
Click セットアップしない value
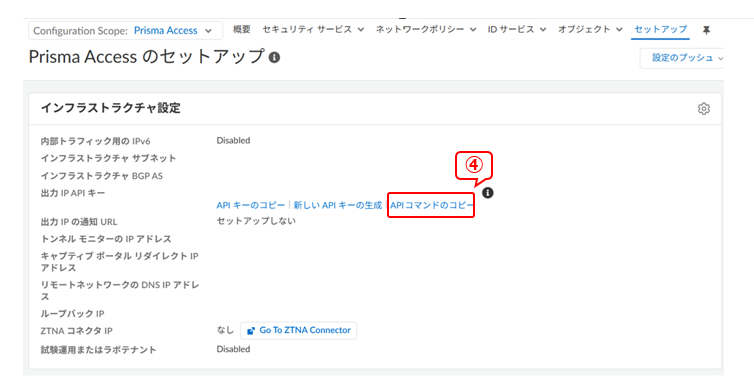pyautogui.click(x=256, y=221)
